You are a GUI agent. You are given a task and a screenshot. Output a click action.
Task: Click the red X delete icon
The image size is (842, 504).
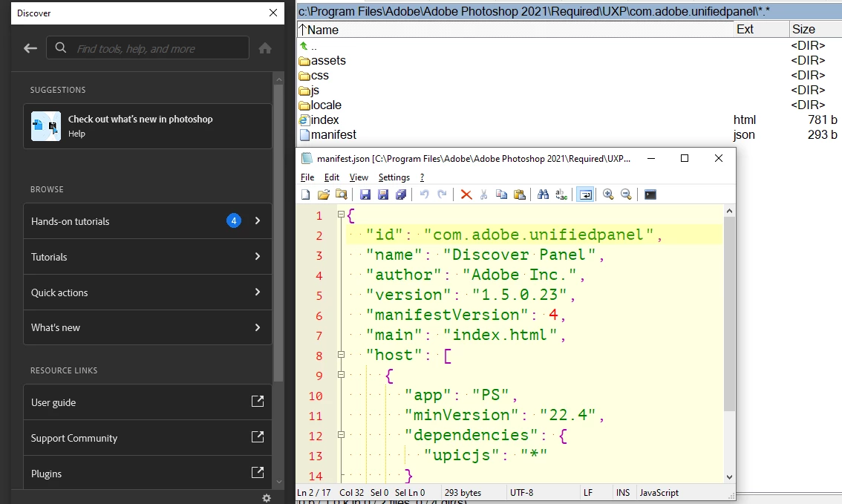[x=466, y=194]
